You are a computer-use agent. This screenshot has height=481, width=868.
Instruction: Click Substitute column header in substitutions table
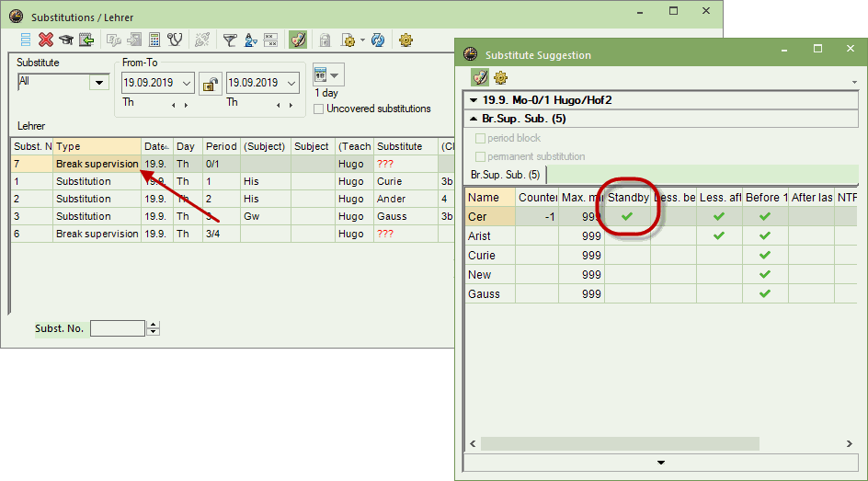tap(405, 146)
